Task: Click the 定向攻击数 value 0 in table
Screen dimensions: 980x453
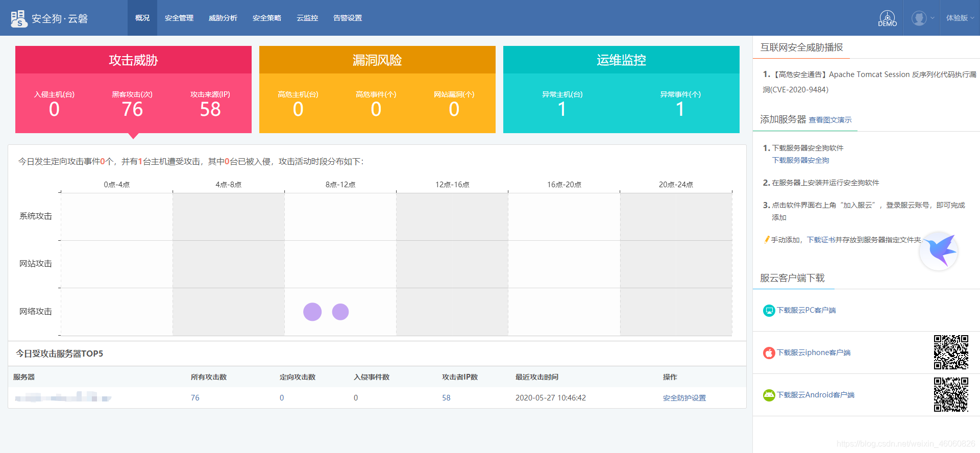Action: pyautogui.click(x=282, y=398)
